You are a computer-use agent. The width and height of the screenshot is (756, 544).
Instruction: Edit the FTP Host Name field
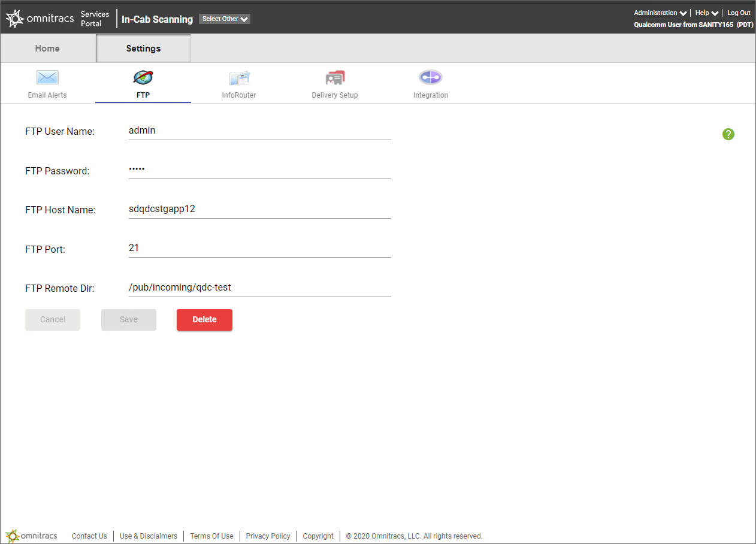[259, 209]
